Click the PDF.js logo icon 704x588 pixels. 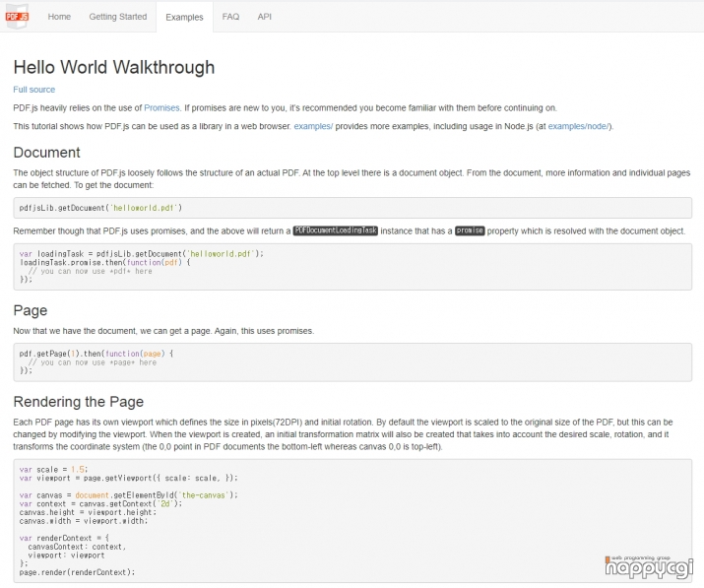(17, 17)
